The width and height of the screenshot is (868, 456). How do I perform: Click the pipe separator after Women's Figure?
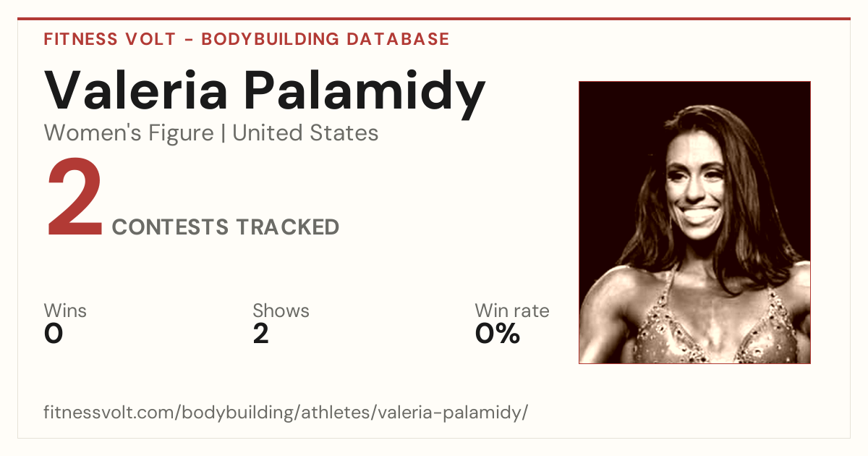(x=223, y=133)
